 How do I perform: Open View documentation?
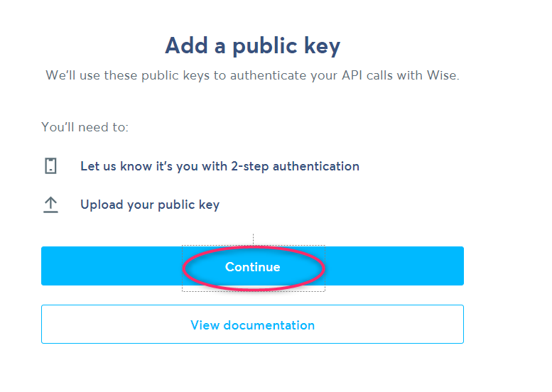252,324
